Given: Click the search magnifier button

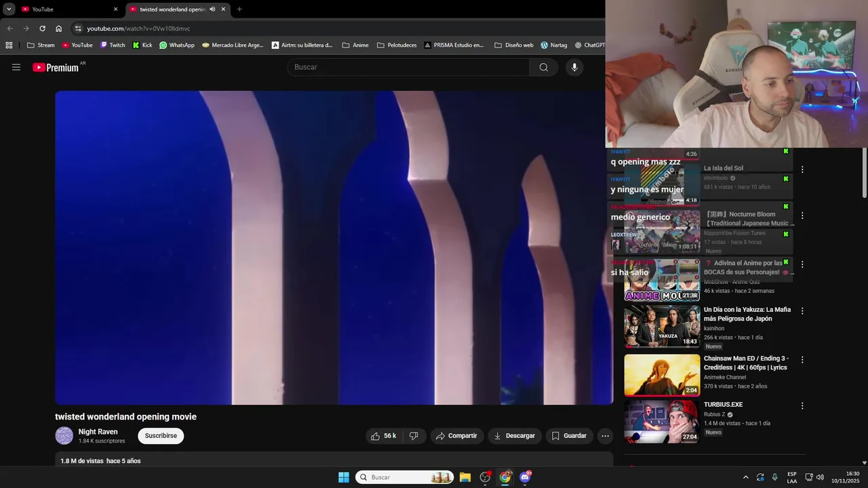Looking at the screenshot, I should 544,67.
